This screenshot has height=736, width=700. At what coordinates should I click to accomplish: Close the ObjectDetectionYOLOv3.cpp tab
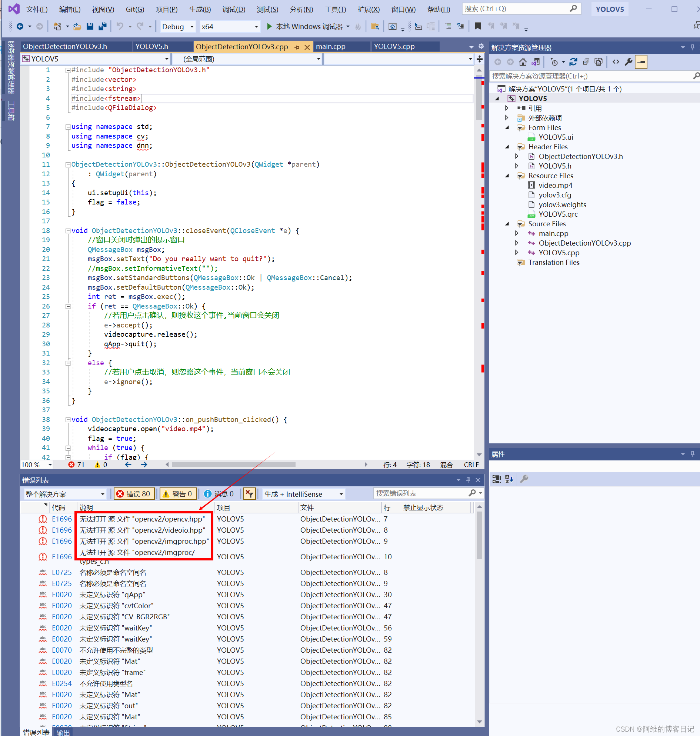click(x=307, y=47)
